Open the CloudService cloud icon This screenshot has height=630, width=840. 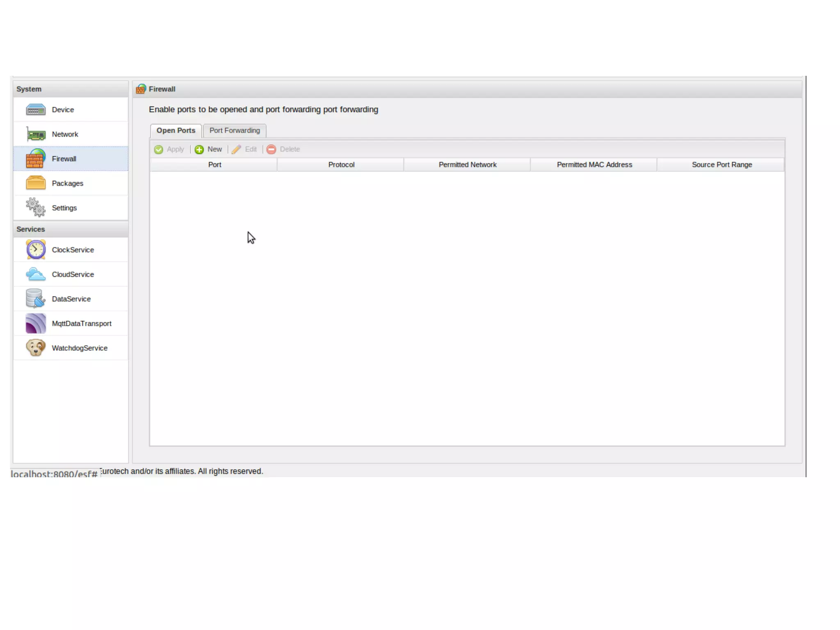pyautogui.click(x=36, y=274)
